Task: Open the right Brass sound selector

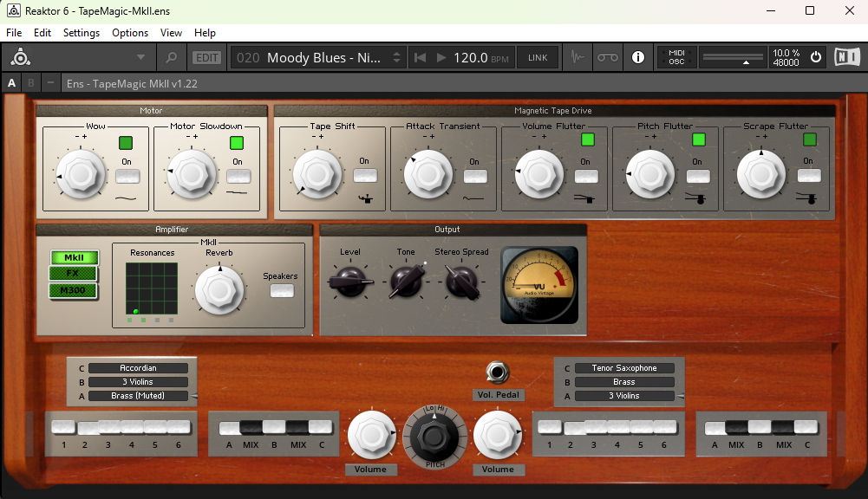Action: (624, 382)
